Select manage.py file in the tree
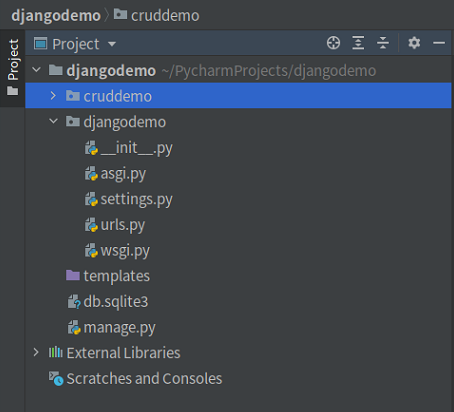Screen dimensions: 454x412 [111, 327]
